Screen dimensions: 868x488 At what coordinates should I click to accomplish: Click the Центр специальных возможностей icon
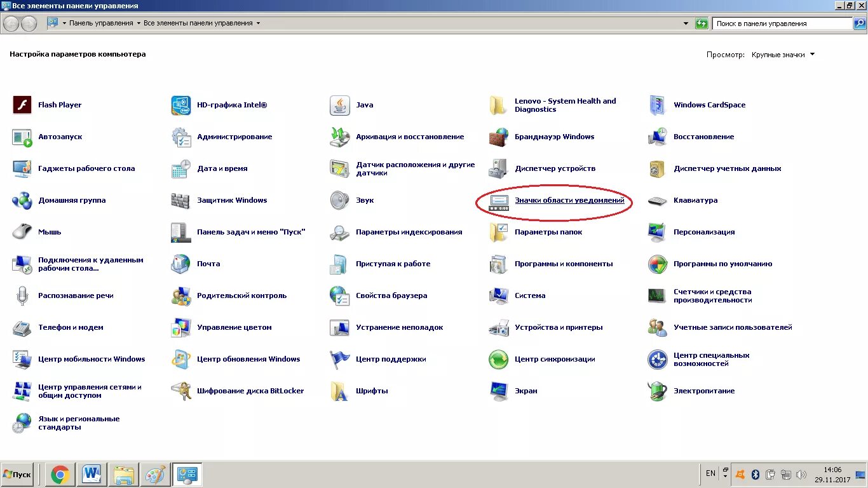658,359
